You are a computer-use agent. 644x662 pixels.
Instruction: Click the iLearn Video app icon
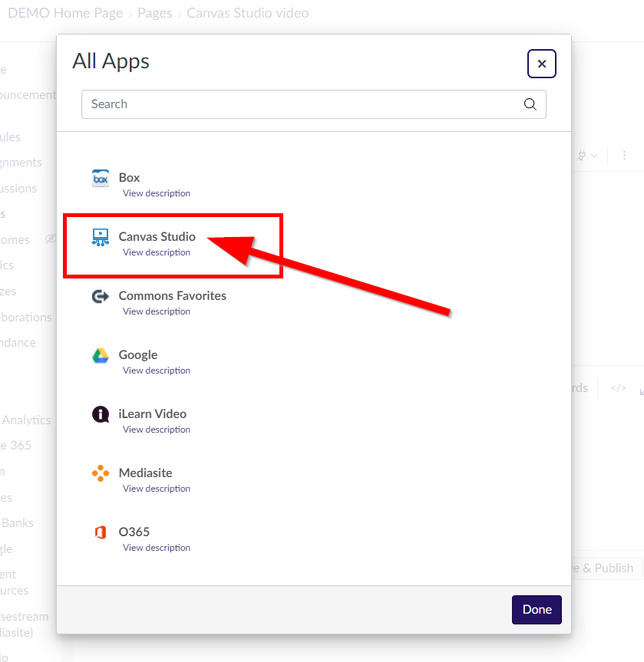point(101,414)
